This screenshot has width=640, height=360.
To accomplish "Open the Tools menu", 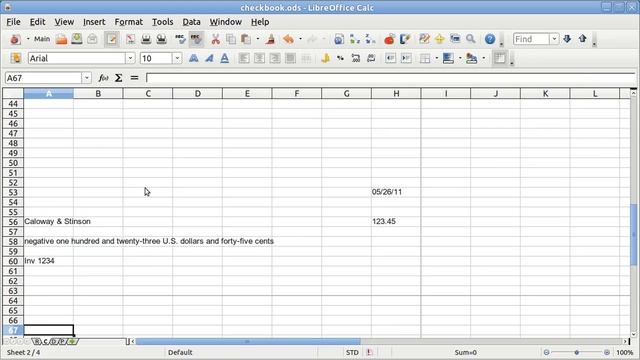I will point(162,22).
